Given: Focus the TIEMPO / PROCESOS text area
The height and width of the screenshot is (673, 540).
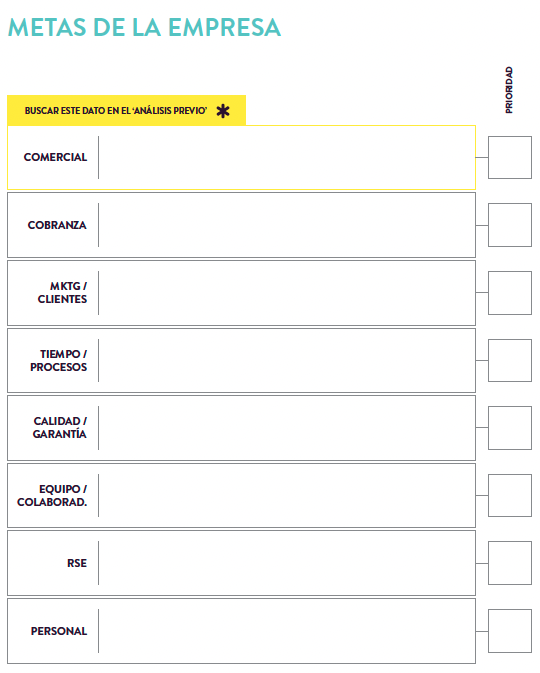Looking at the screenshot, I should [287, 361].
